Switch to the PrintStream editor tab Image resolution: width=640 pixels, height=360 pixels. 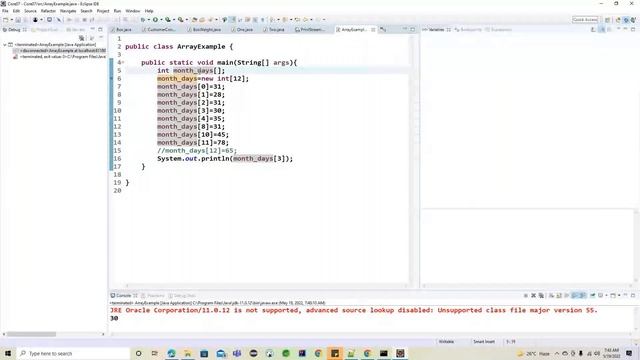point(310,30)
